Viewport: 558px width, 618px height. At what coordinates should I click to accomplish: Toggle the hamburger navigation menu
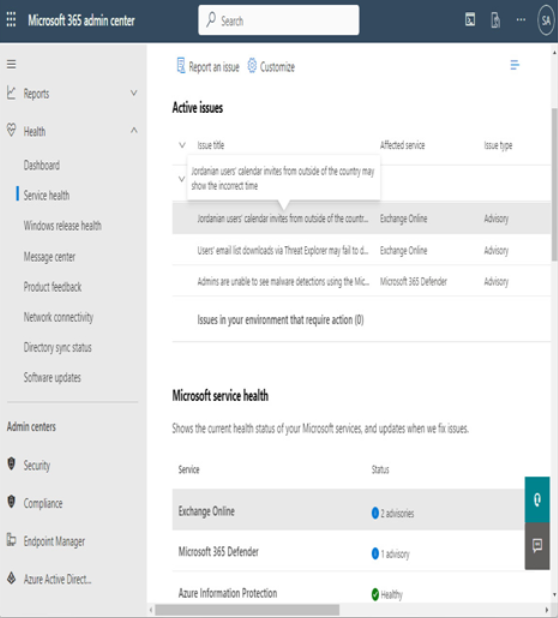(11, 64)
